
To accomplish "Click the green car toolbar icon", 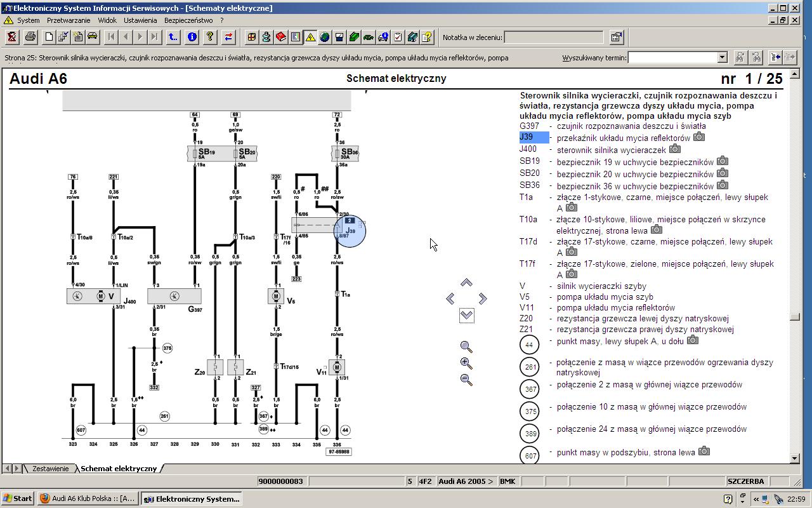I will coord(369,37).
